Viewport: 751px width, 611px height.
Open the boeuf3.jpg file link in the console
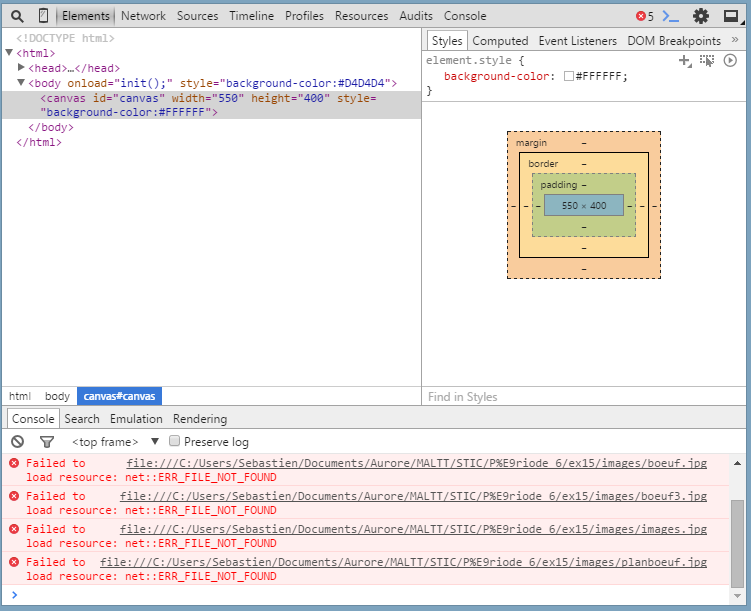(413, 496)
